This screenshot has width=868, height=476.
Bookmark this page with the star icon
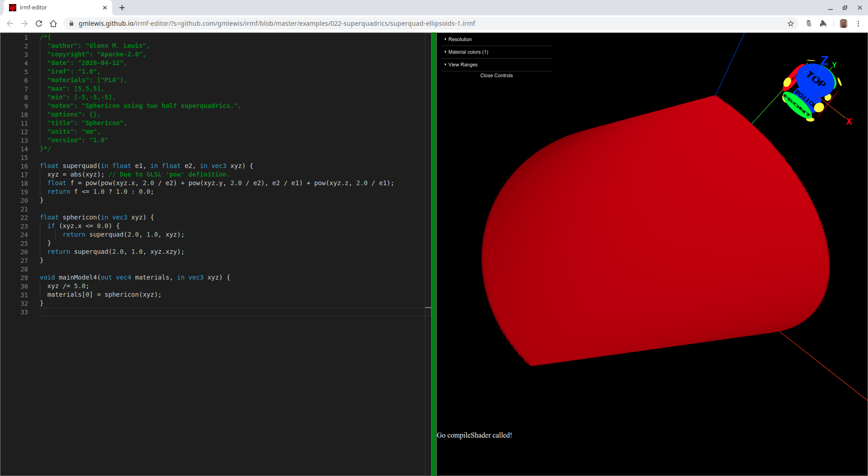791,23
